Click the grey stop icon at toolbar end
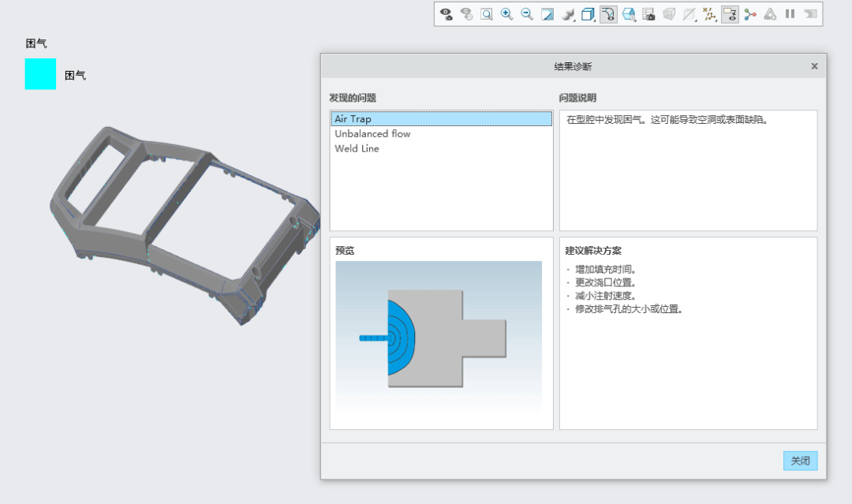 click(811, 14)
